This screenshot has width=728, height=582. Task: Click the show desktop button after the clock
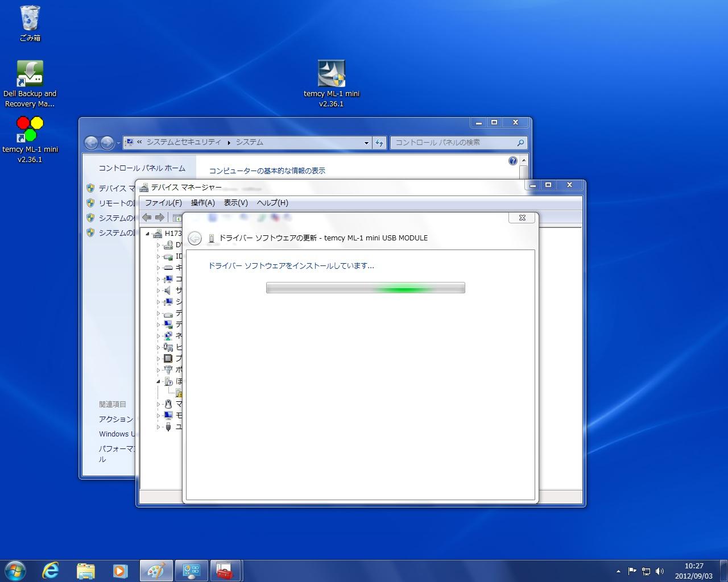(723, 571)
